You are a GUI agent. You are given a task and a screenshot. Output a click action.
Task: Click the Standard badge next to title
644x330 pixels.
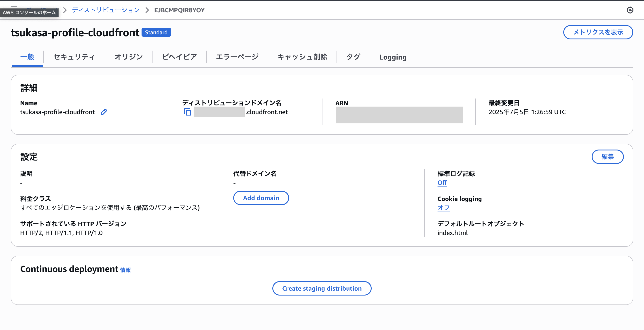(x=156, y=32)
